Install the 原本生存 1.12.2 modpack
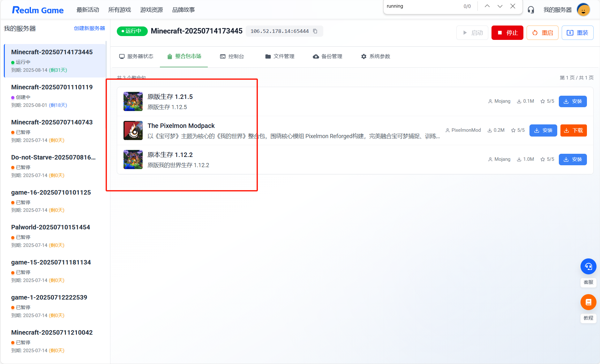Image resolution: width=600 pixels, height=364 pixels. point(573,160)
